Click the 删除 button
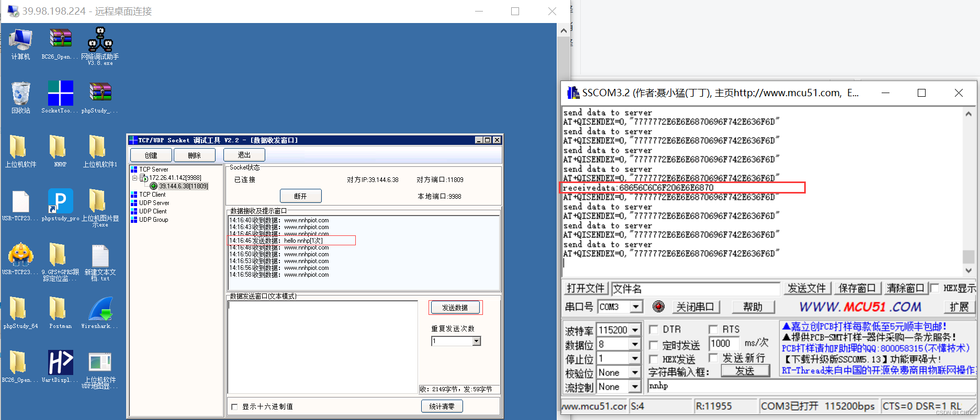 click(195, 155)
